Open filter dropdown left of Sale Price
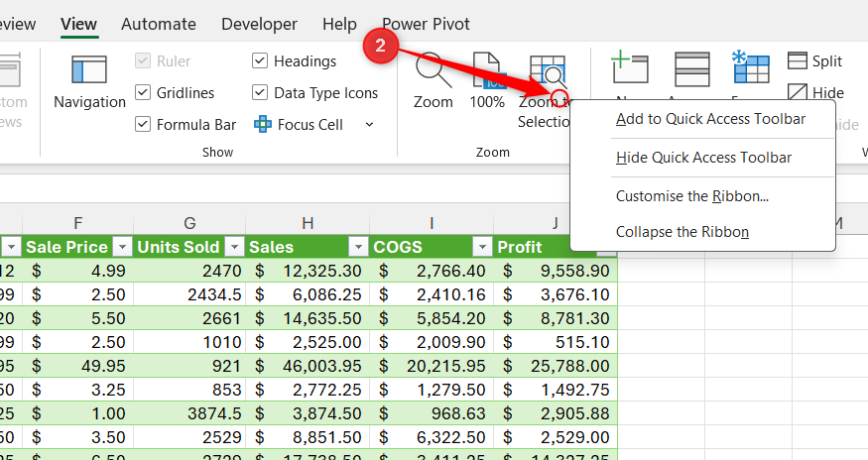The height and width of the screenshot is (460, 868). click(11, 247)
